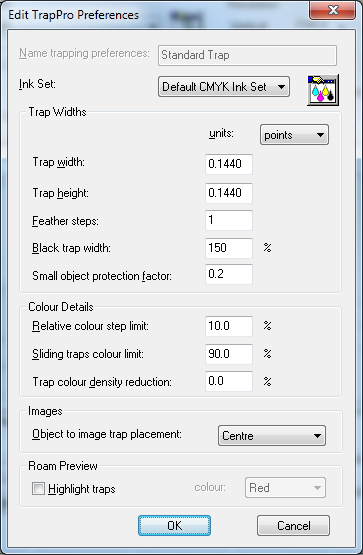Open Object to image trap placement dropdown

point(272,436)
